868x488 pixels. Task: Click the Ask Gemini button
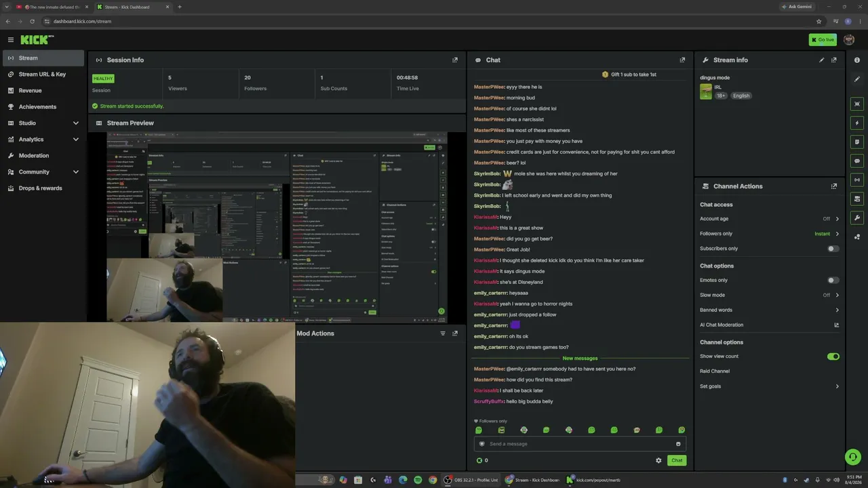(x=797, y=7)
